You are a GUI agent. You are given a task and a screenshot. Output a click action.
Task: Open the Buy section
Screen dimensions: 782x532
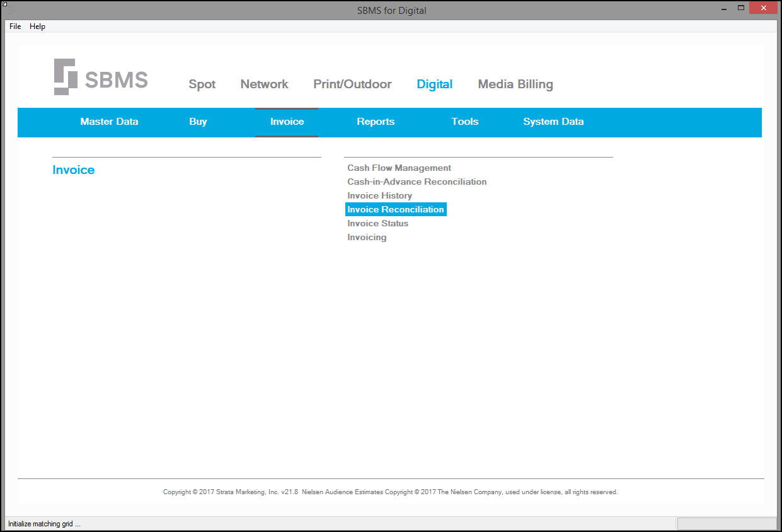pyautogui.click(x=198, y=122)
